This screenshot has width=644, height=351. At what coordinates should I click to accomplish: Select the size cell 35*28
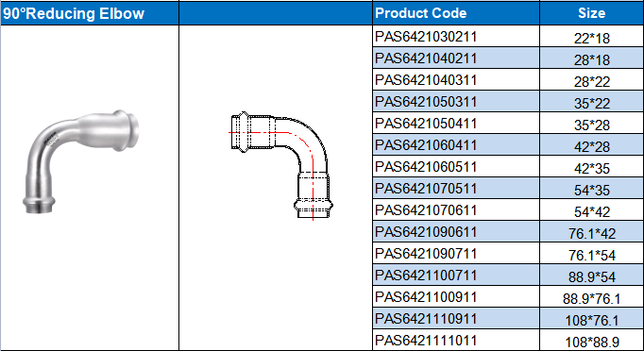591,124
